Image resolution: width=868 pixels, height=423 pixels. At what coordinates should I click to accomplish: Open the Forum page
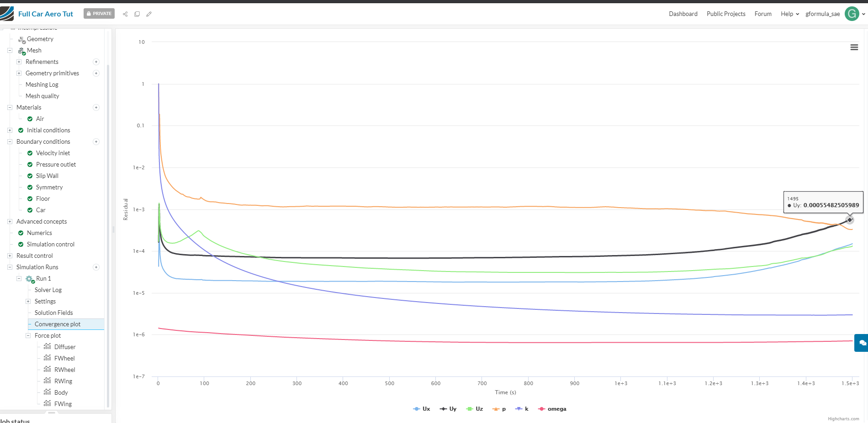tap(763, 14)
